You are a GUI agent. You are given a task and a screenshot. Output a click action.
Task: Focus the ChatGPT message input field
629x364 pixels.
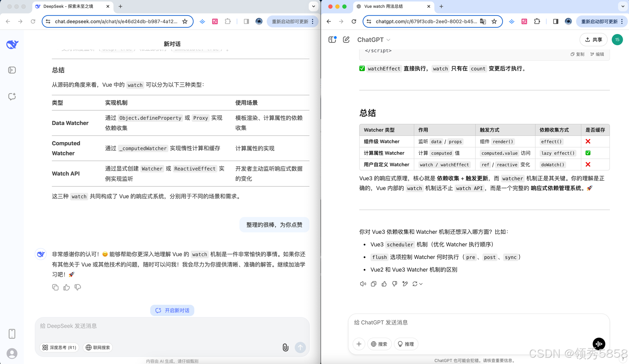(479, 322)
